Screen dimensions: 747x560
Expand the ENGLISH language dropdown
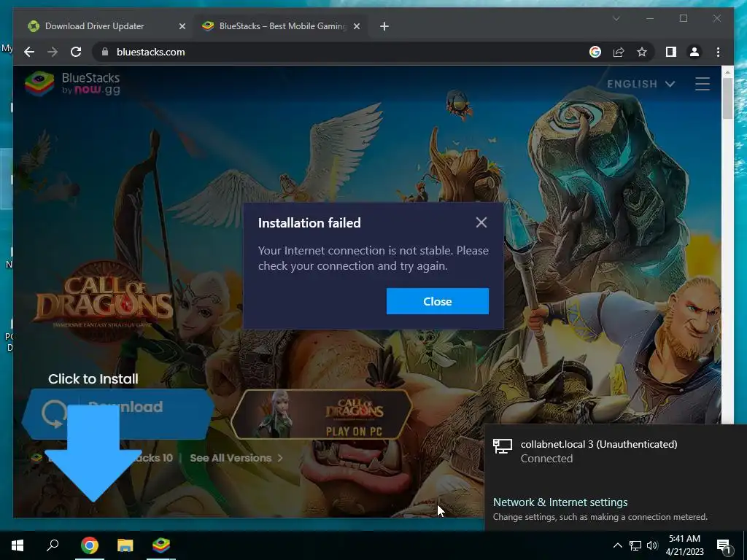pos(640,84)
